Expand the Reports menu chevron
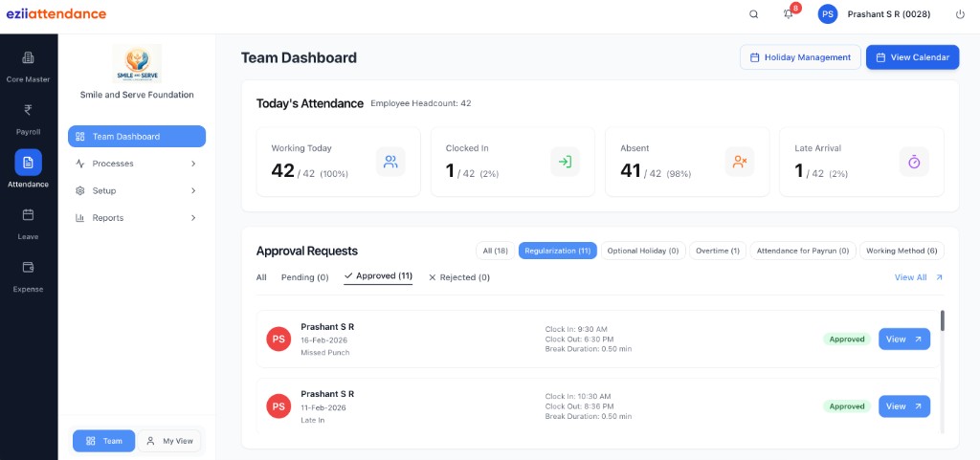The height and width of the screenshot is (460, 980). coord(193,218)
